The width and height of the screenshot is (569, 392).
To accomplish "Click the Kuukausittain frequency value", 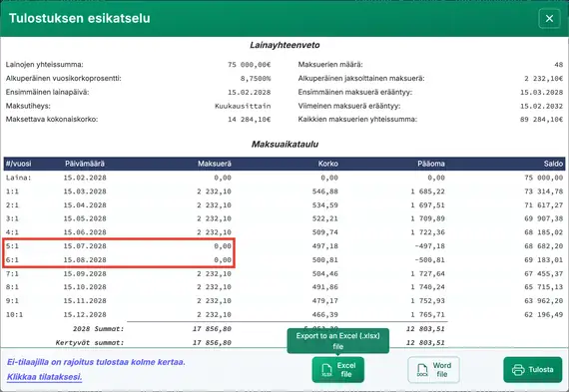I will click(x=243, y=106).
